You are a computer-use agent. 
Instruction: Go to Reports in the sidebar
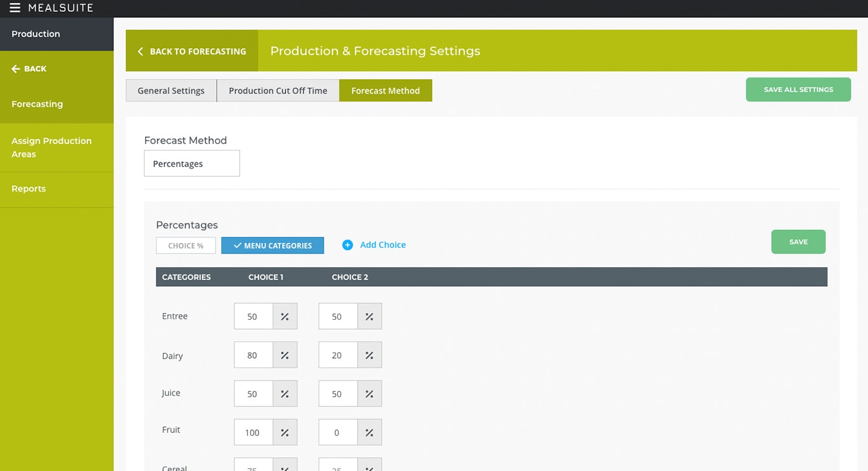pos(29,189)
